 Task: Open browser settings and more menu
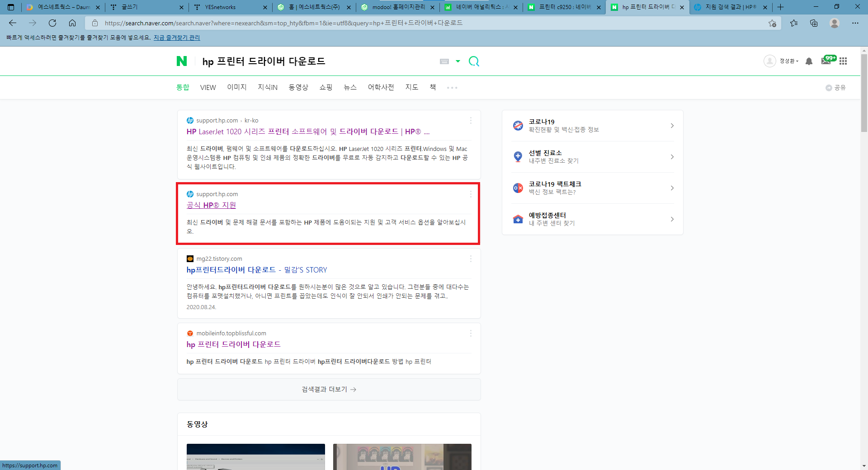click(x=855, y=23)
